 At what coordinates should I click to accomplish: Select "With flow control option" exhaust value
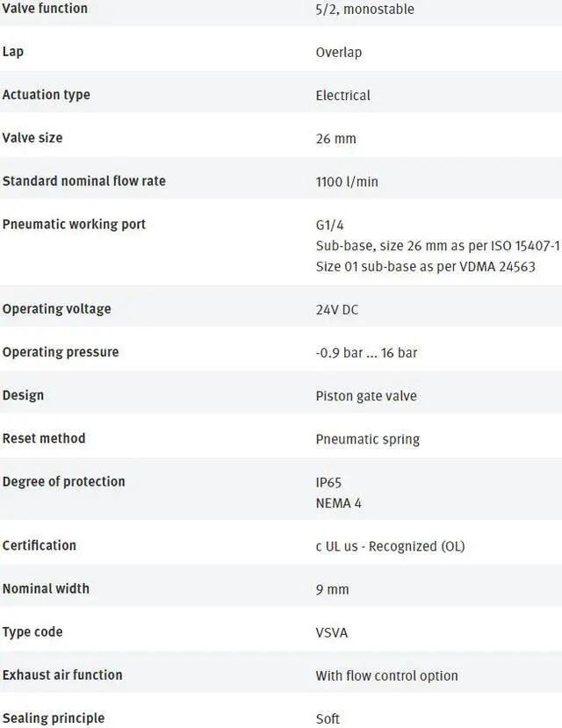386,675
